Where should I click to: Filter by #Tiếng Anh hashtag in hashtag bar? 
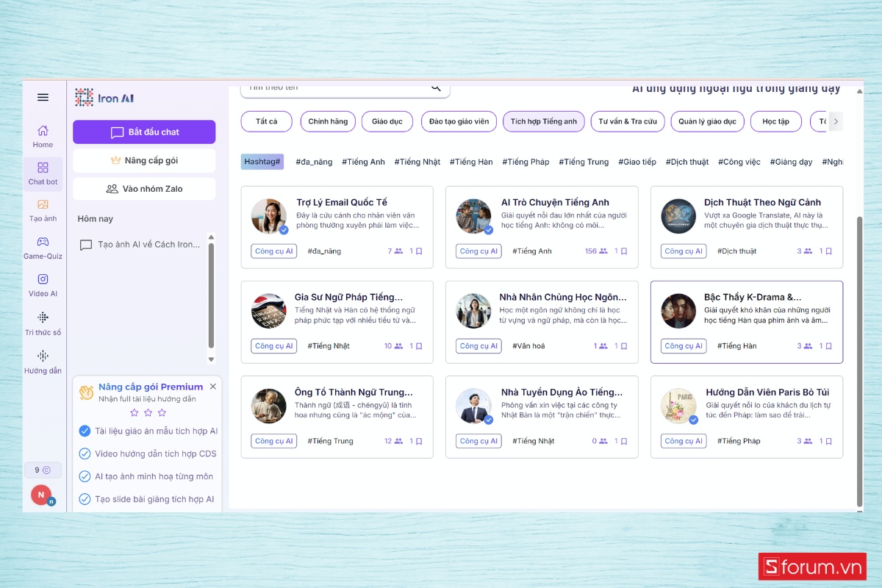[363, 162]
